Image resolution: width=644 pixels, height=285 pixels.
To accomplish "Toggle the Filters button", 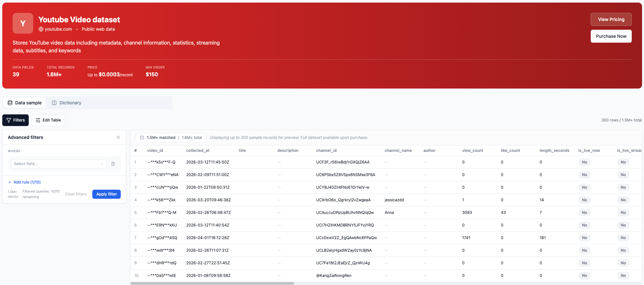I will tap(15, 120).
